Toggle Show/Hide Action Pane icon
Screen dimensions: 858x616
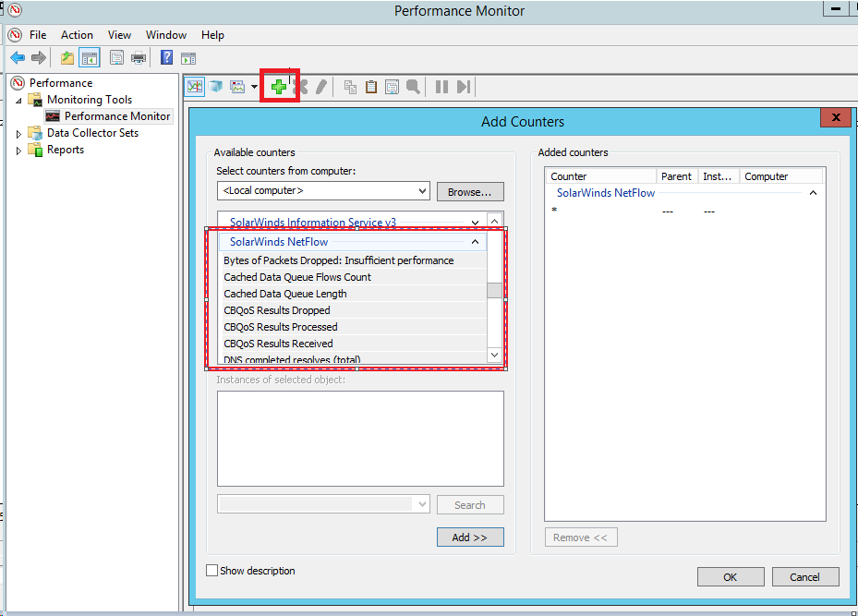pos(188,58)
